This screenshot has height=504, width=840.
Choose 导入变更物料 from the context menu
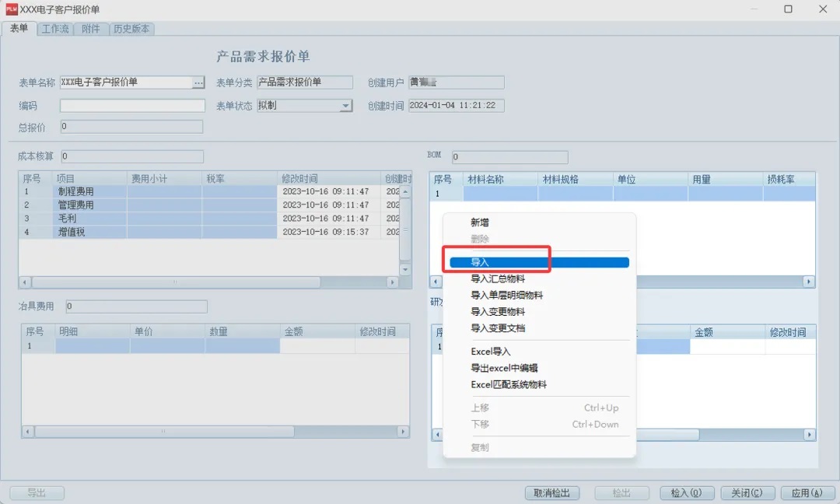tap(540, 312)
